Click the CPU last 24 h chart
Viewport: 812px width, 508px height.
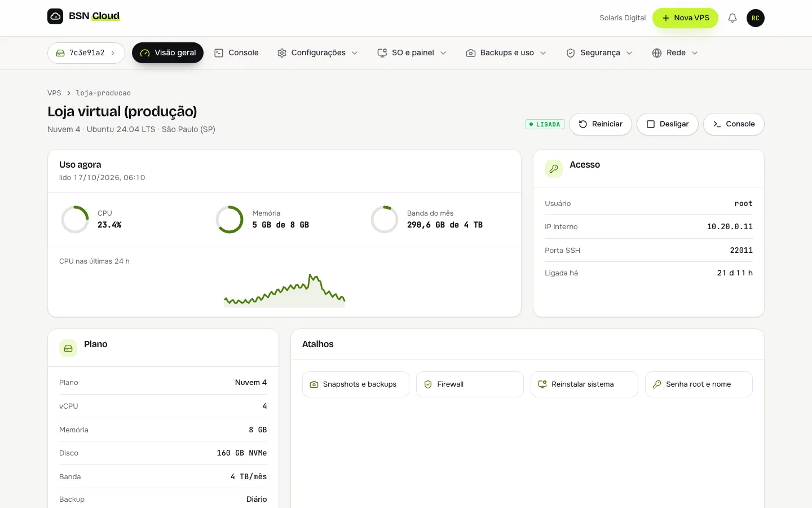tap(285, 291)
